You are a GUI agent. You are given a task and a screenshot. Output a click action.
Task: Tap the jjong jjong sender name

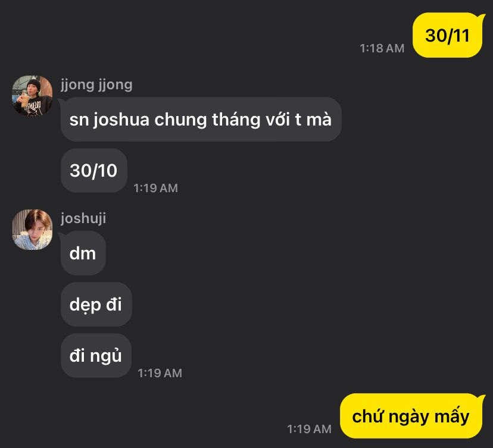tap(96, 85)
